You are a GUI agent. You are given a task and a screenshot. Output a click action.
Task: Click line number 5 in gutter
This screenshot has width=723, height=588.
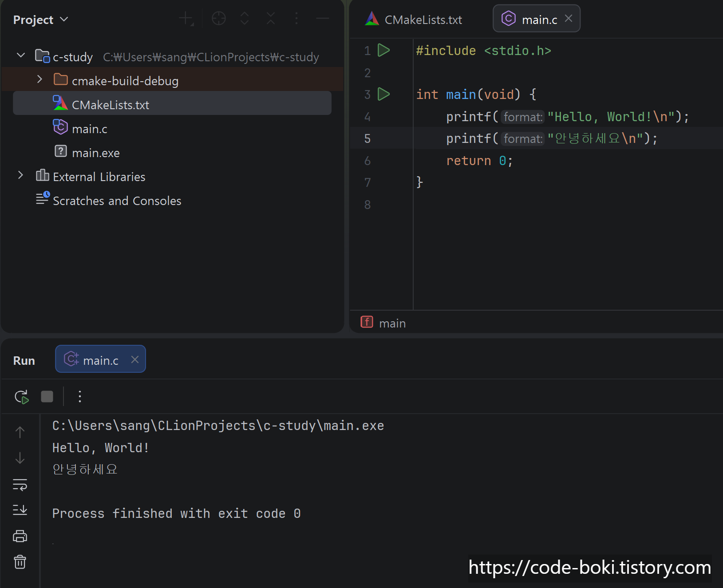367,138
